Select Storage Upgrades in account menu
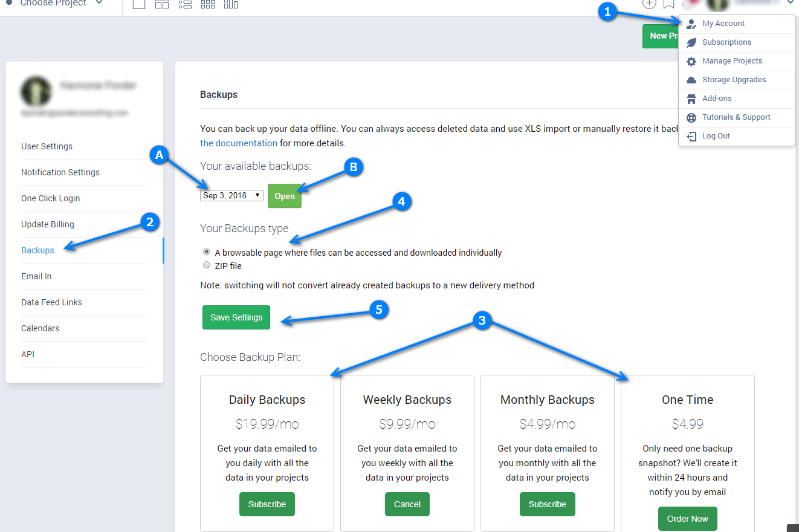 tap(734, 80)
